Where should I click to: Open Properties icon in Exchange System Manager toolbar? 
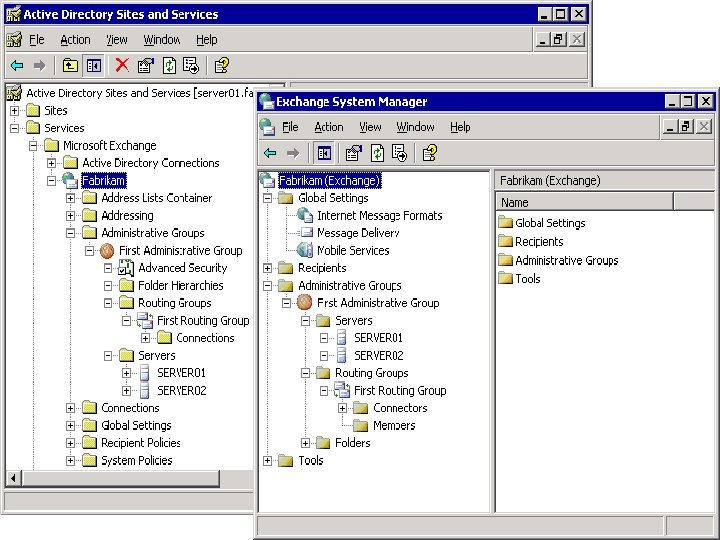354,153
